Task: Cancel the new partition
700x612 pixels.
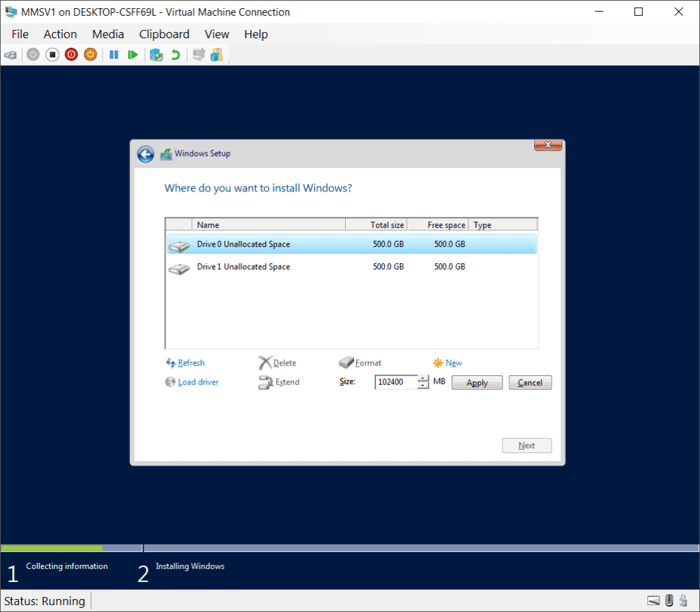Action: 530,382
